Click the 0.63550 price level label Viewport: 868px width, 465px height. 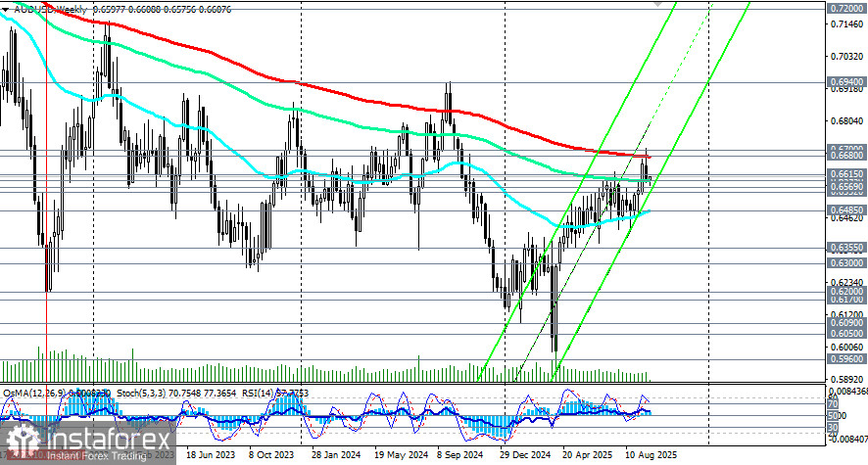(x=846, y=247)
